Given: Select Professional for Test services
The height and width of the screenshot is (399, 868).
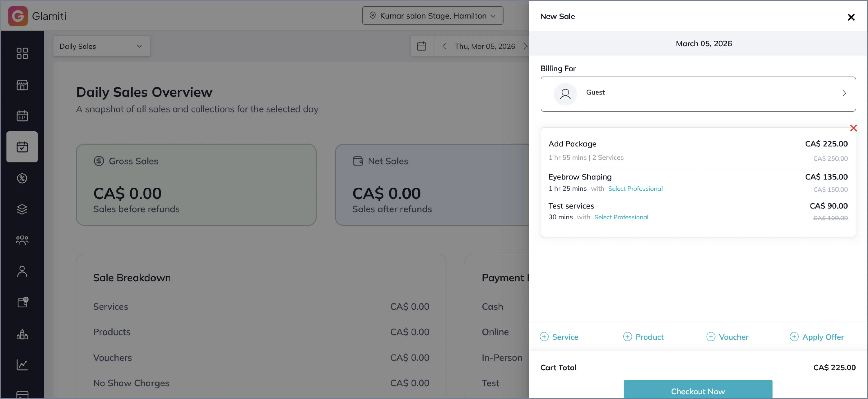Looking at the screenshot, I should (x=621, y=217).
